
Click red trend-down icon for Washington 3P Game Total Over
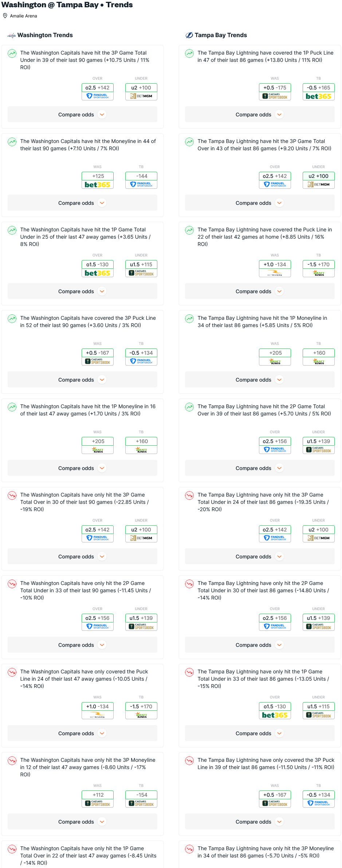pos(12,495)
